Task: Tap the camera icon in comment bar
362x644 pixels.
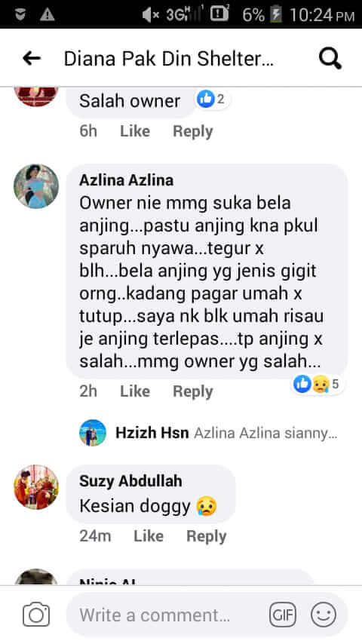Action: (36, 615)
